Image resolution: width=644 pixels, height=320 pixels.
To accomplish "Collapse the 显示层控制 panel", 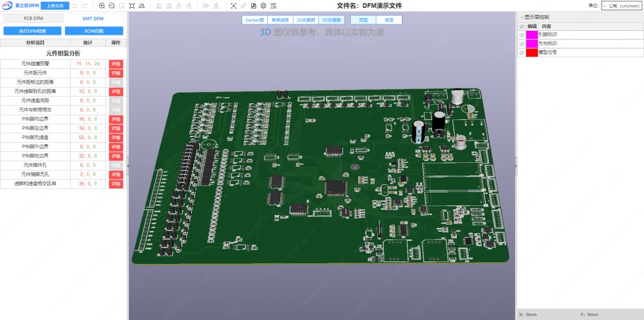I will click(520, 17).
